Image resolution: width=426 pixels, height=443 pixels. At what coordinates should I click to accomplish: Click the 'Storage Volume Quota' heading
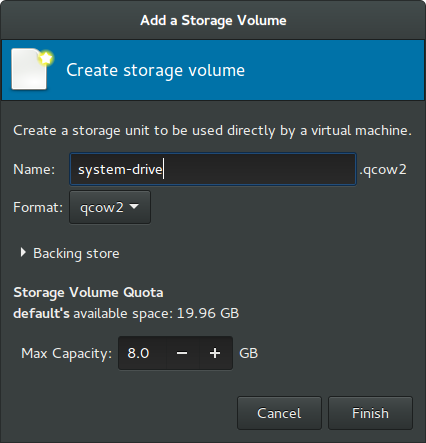click(x=88, y=292)
